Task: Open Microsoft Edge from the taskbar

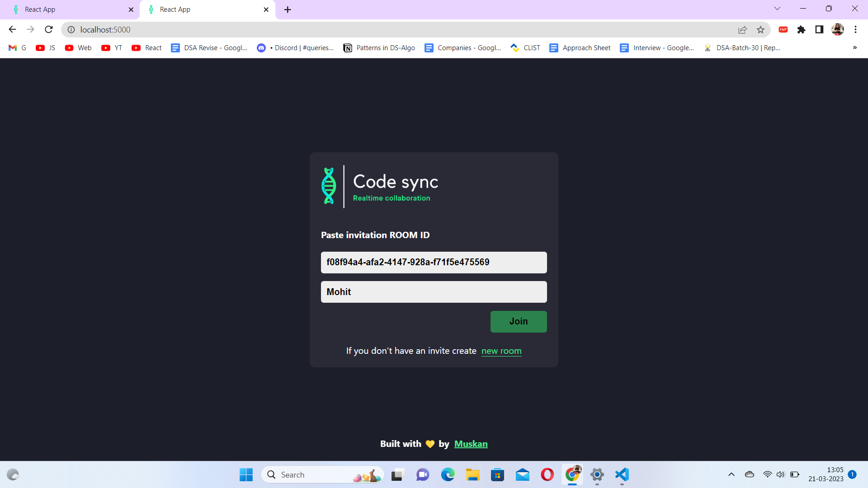Action: click(448, 475)
